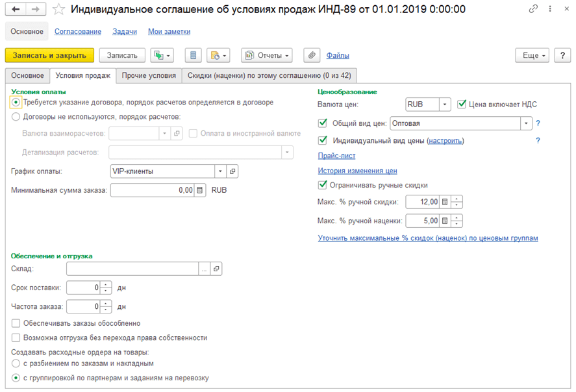This screenshot has width=576, height=392.
Task: Open the calculator for minimum order amount
Action: tap(200, 190)
